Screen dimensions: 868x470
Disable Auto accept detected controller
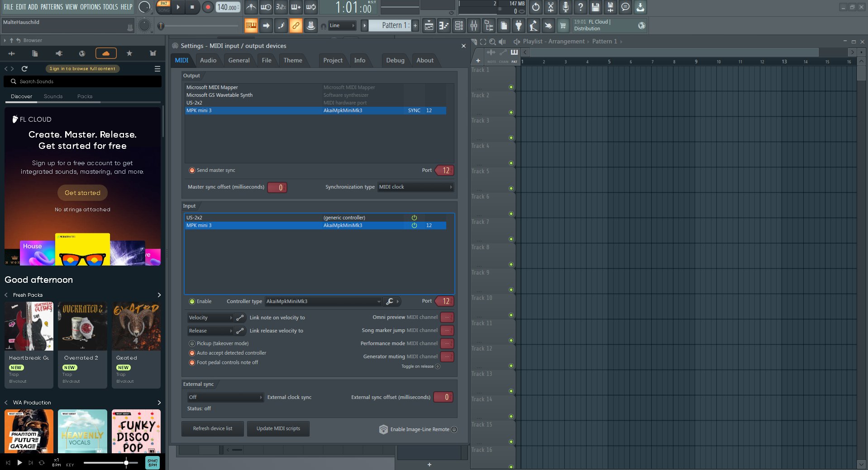[x=192, y=353]
